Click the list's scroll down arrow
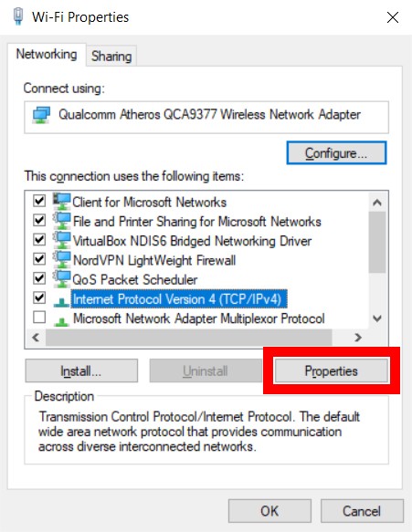 tap(377, 318)
